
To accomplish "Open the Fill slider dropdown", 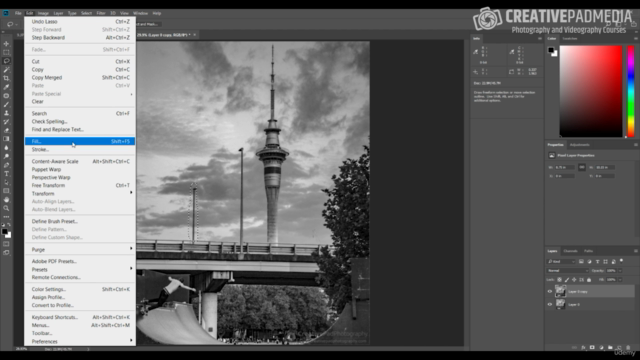I will point(620,280).
